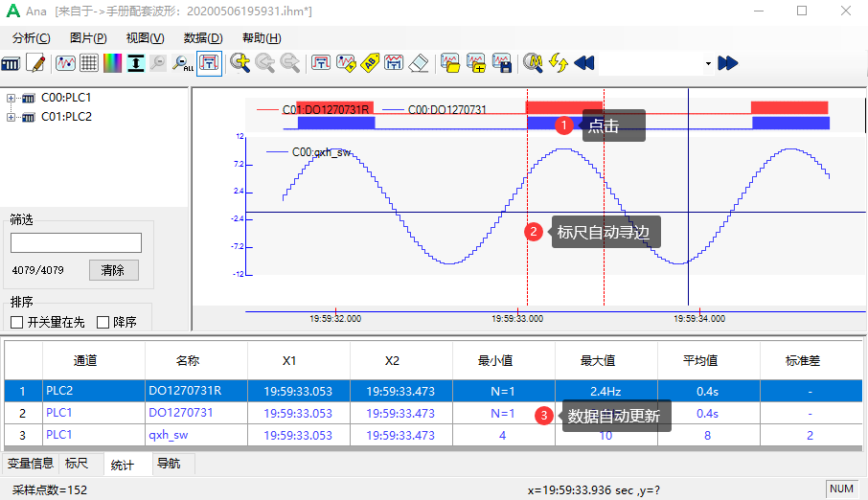Switch to the 标尺 tab
Viewport: 868px width, 500px height.
tap(77, 464)
